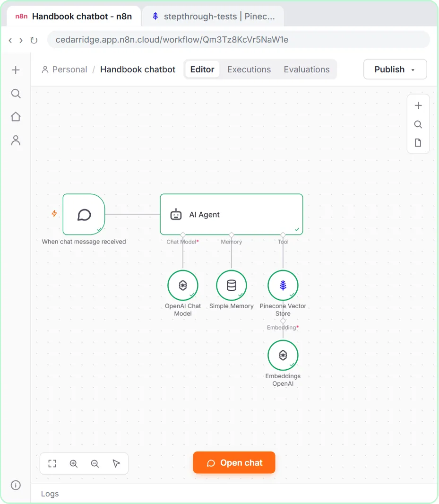
Task: Go forward in browser history
Action: click(21, 40)
